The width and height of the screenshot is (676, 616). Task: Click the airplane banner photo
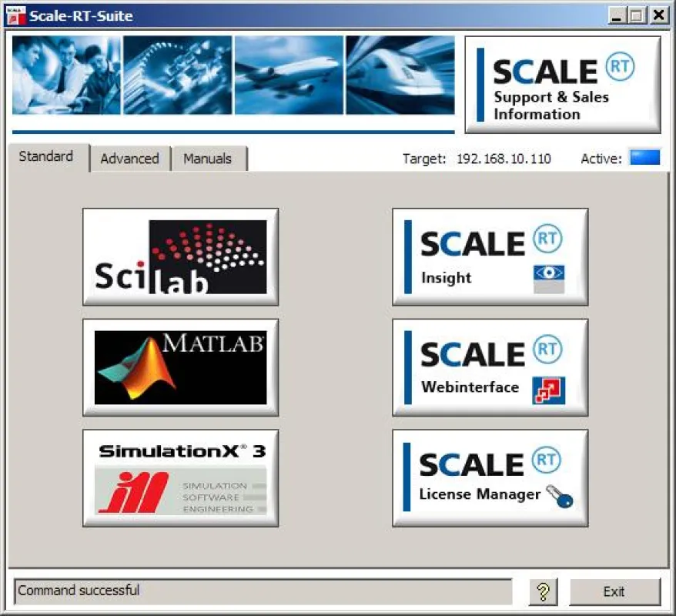point(289,75)
